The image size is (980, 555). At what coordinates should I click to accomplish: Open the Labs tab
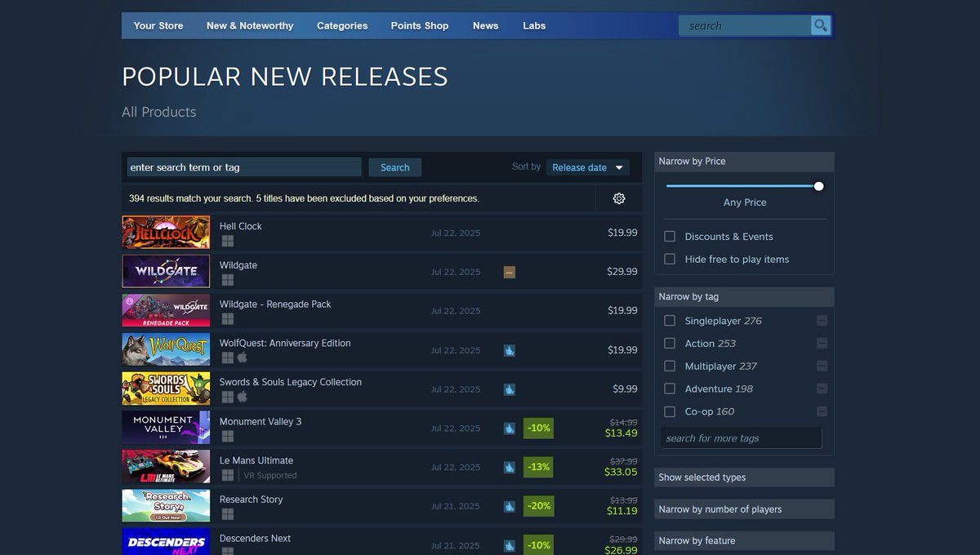pyautogui.click(x=534, y=25)
